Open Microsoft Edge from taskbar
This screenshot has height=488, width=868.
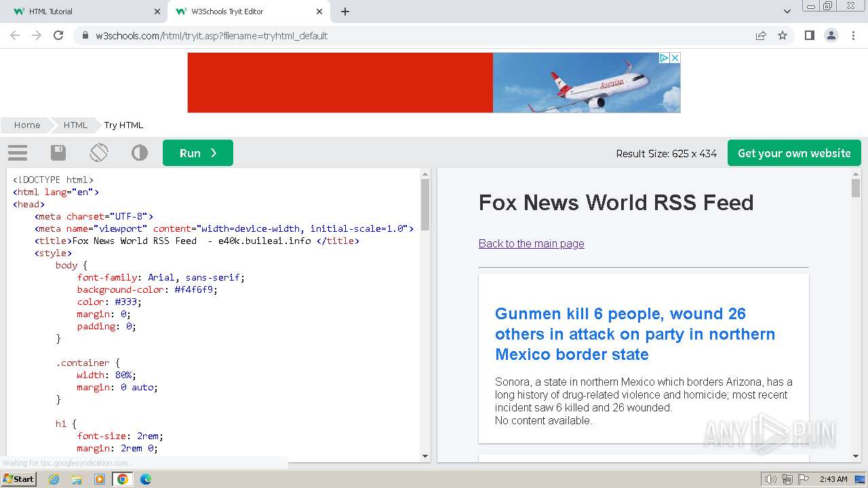146,479
